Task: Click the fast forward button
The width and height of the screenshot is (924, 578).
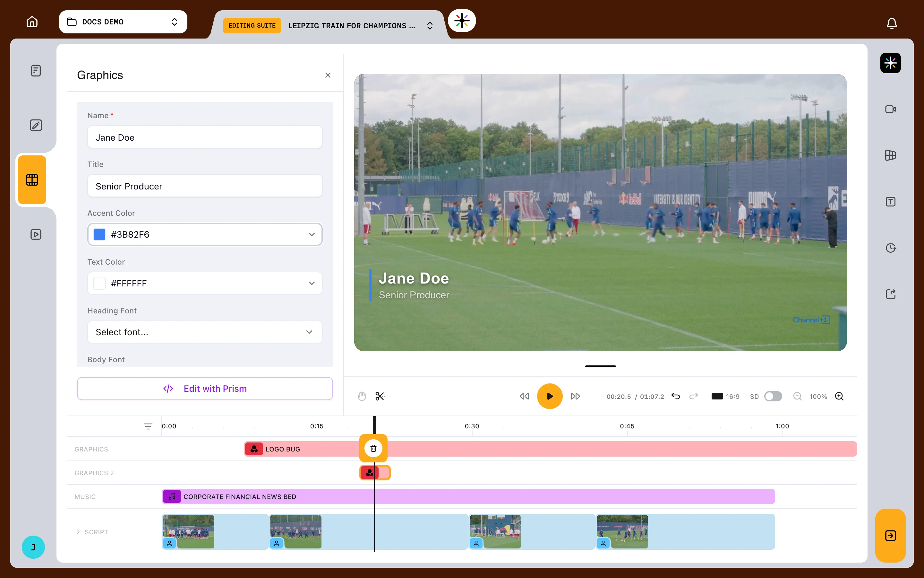Action: 575,397
